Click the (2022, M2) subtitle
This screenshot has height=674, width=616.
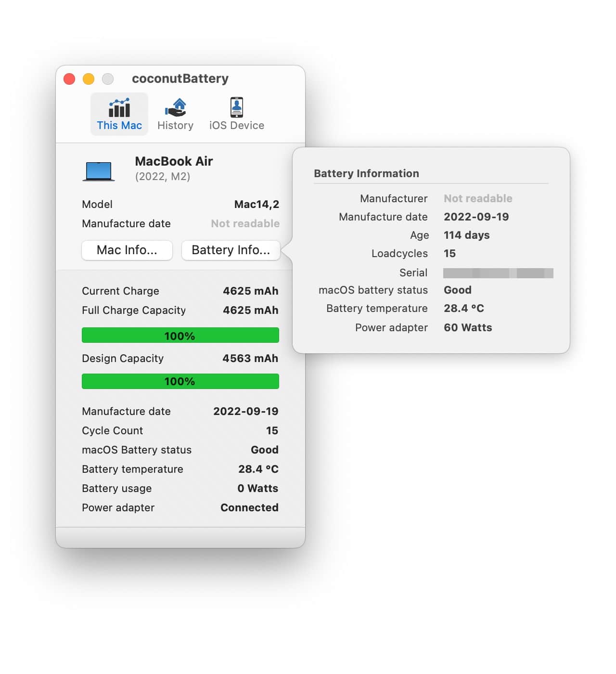tap(163, 177)
